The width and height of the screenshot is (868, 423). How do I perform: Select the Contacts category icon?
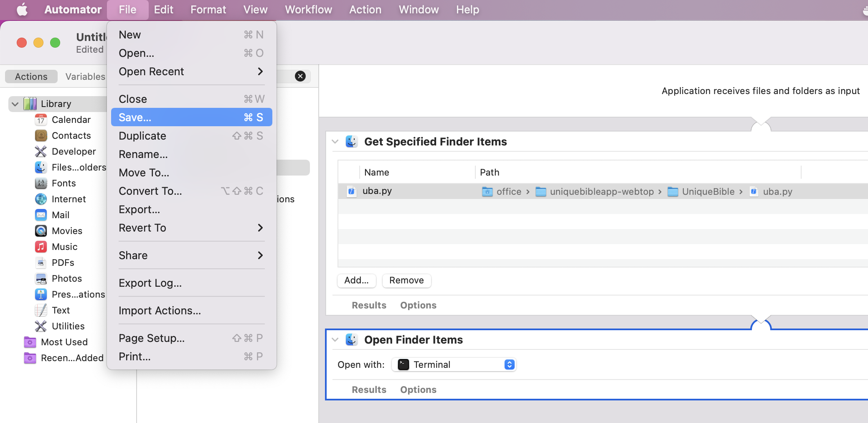(x=41, y=135)
